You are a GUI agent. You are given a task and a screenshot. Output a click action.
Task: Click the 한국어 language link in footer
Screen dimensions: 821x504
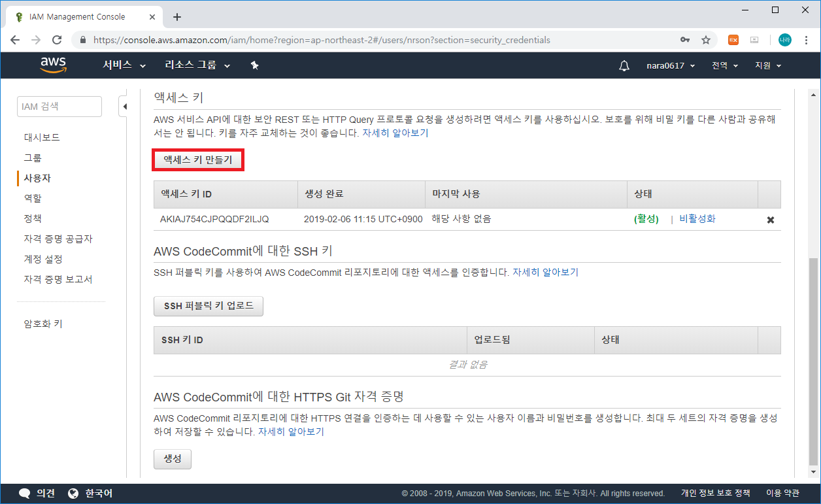click(x=98, y=494)
